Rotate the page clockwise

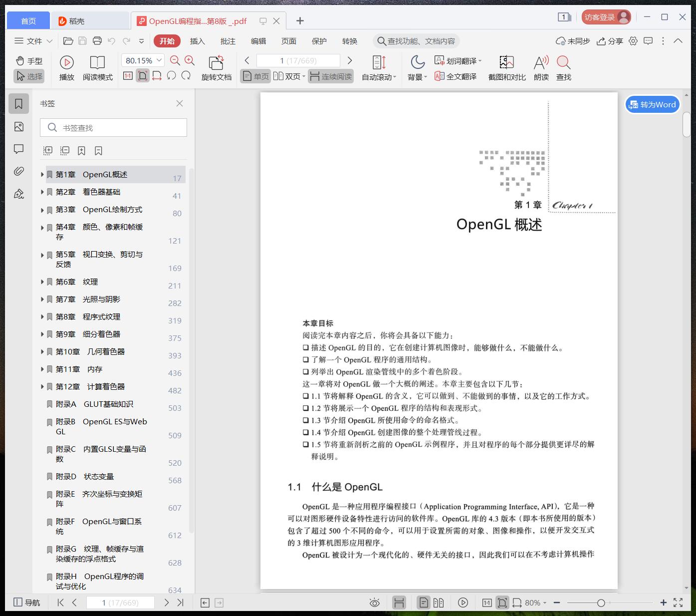pyautogui.click(x=186, y=76)
